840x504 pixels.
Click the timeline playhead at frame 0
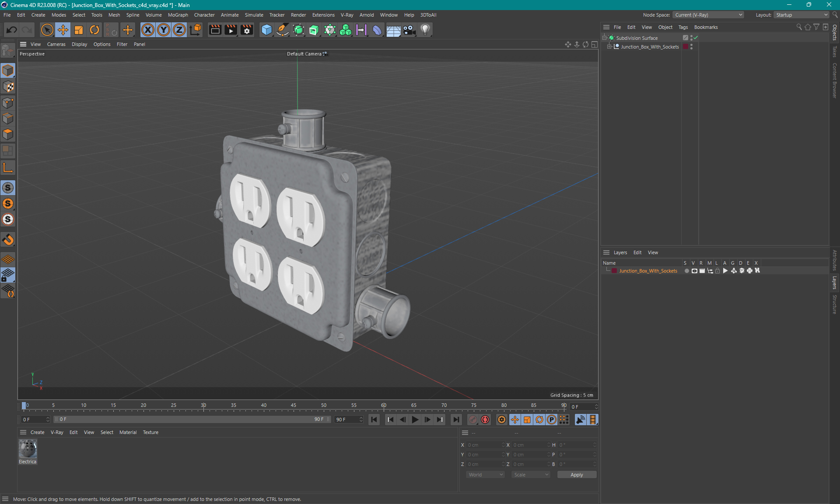[24, 406]
